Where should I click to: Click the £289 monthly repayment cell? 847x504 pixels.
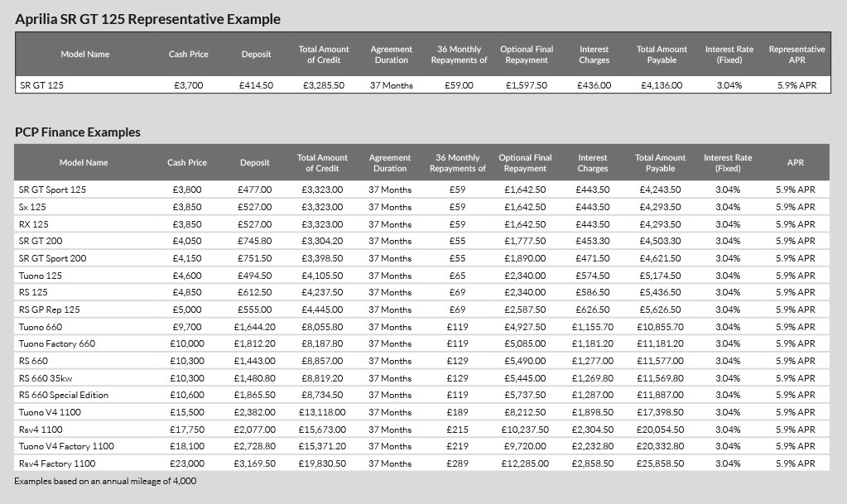[x=458, y=463]
